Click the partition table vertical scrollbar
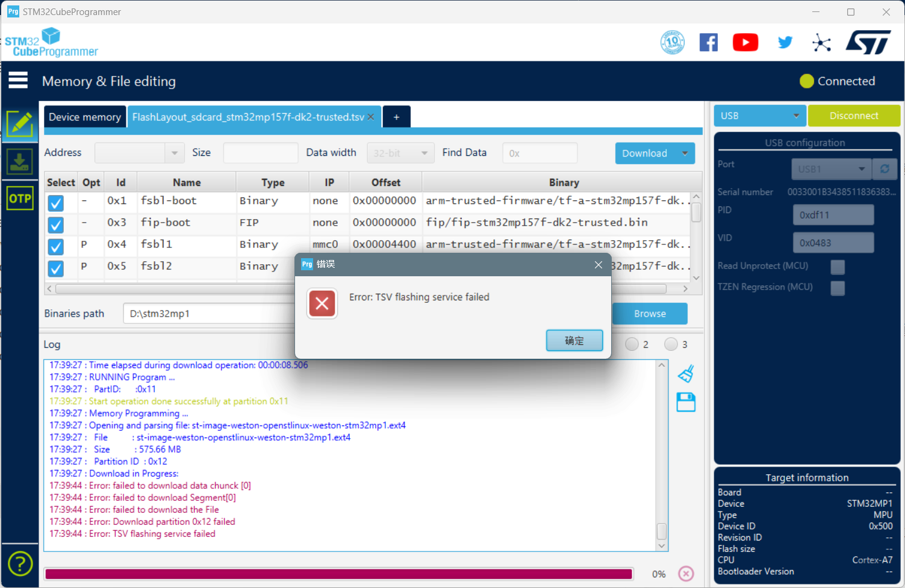 696,212
